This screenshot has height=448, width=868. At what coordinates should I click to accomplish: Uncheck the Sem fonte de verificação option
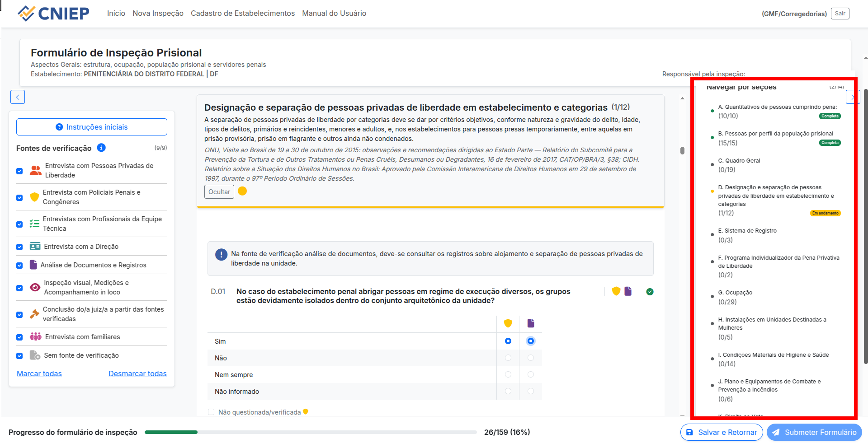pos(19,355)
